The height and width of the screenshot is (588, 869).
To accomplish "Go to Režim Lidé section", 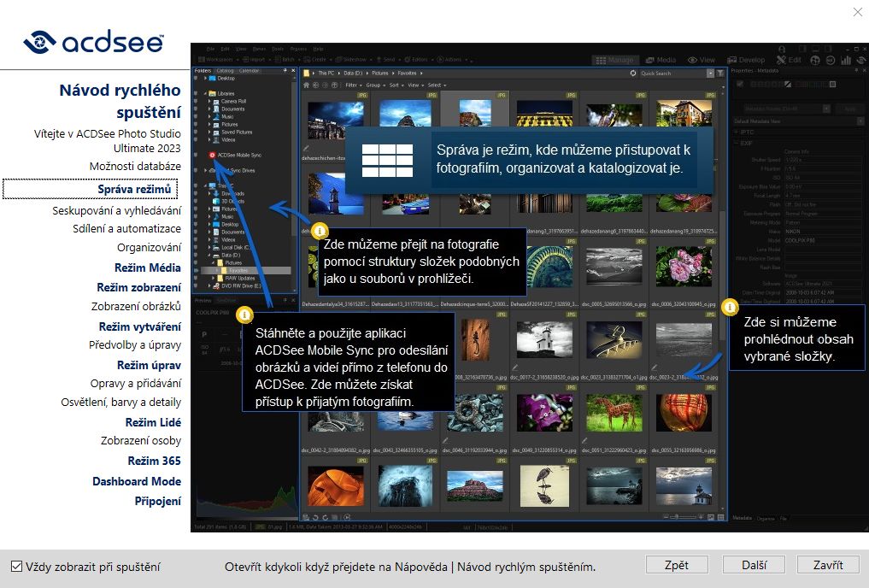I will point(153,422).
